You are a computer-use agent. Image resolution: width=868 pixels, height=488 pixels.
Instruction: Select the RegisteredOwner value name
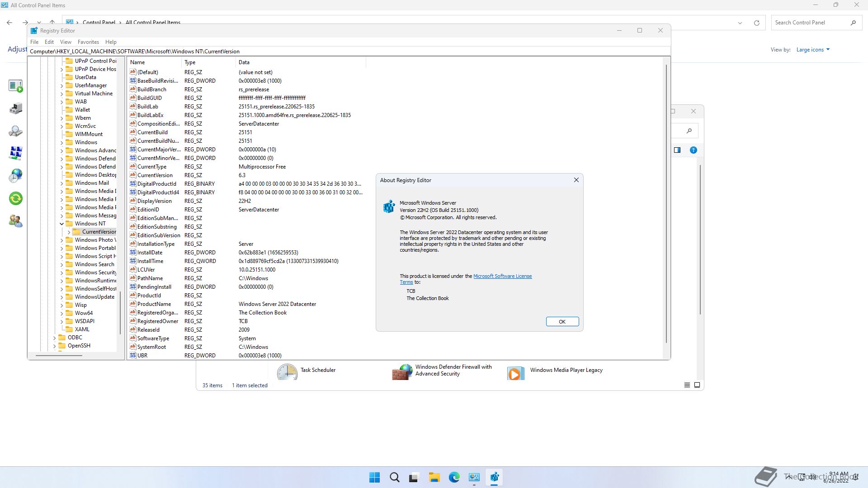(x=158, y=321)
